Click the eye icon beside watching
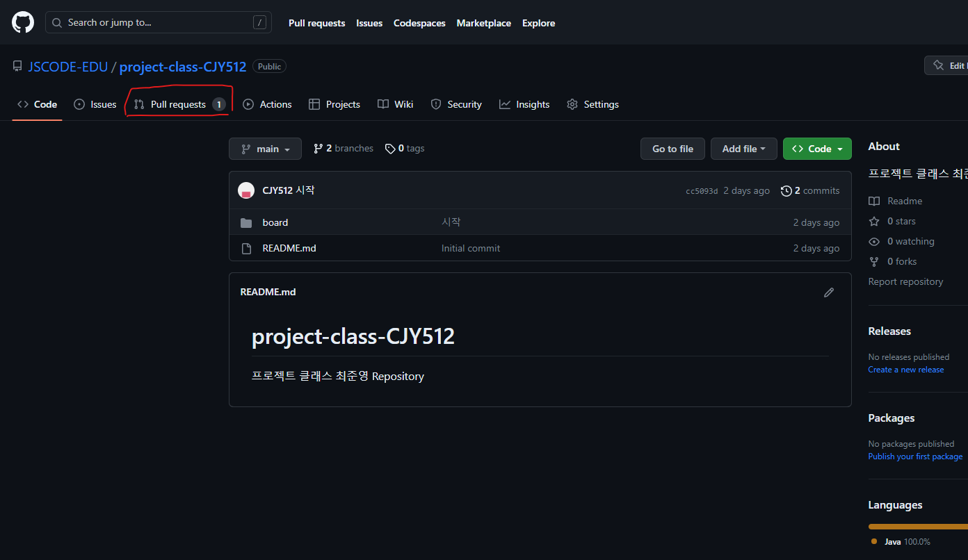This screenshot has width=968, height=560. pos(874,241)
